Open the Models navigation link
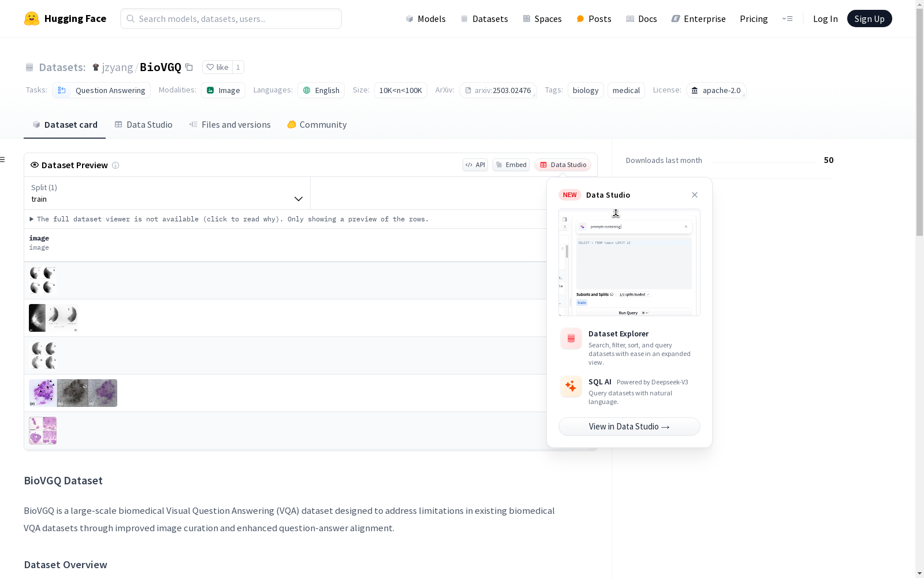The height and width of the screenshot is (578, 924). (x=426, y=18)
